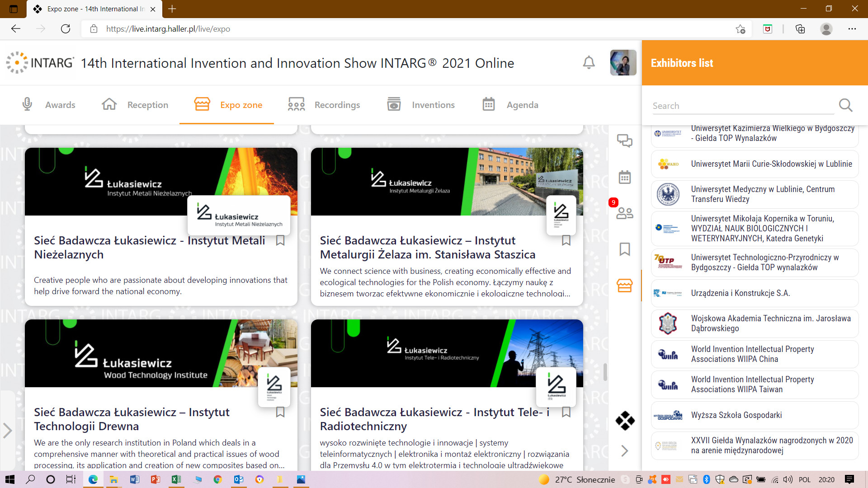The height and width of the screenshot is (488, 868).
Task: Click the expo page scrollbar thumb
Action: [605, 372]
